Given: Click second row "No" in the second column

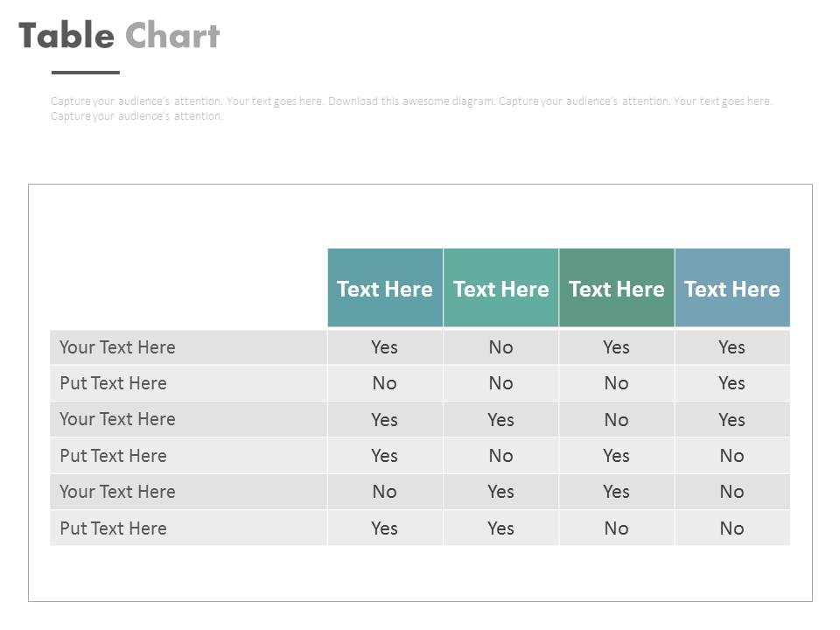Looking at the screenshot, I should tap(500, 383).
